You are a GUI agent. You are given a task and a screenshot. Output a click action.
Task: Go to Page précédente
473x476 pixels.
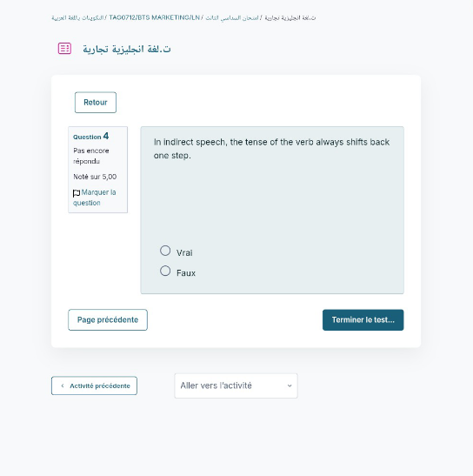pyautogui.click(x=108, y=319)
